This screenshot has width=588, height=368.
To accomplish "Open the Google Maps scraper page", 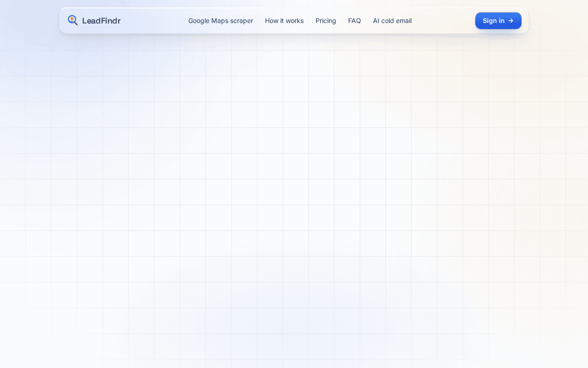I will pos(220,21).
